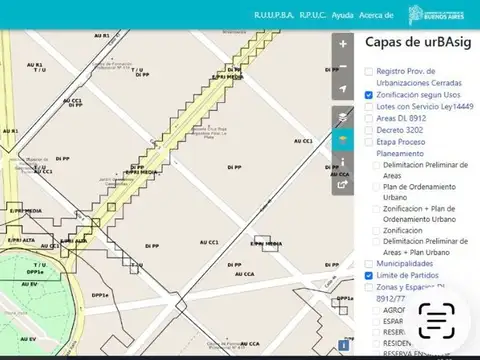
Task: Click the Areas DL 8912 label
Action: pos(401,118)
